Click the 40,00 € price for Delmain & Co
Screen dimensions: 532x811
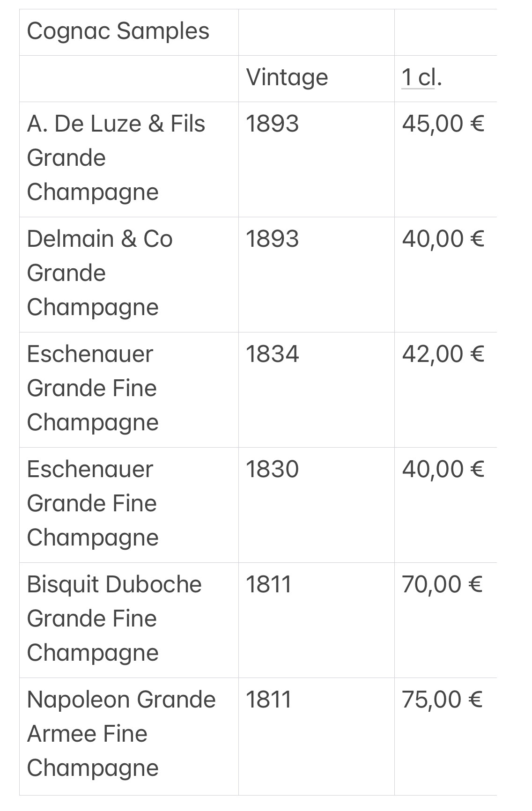coord(443,239)
